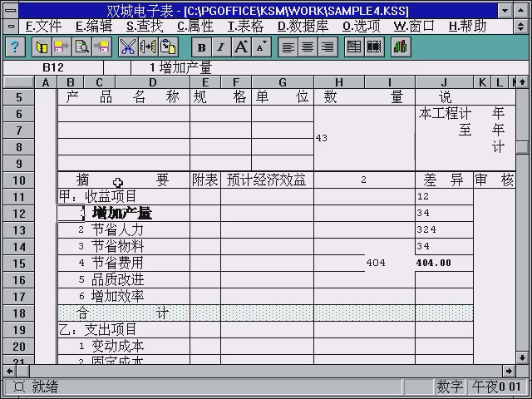Select column header J
Viewport: 532px width, 399px height.
click(x=444, y=82)
